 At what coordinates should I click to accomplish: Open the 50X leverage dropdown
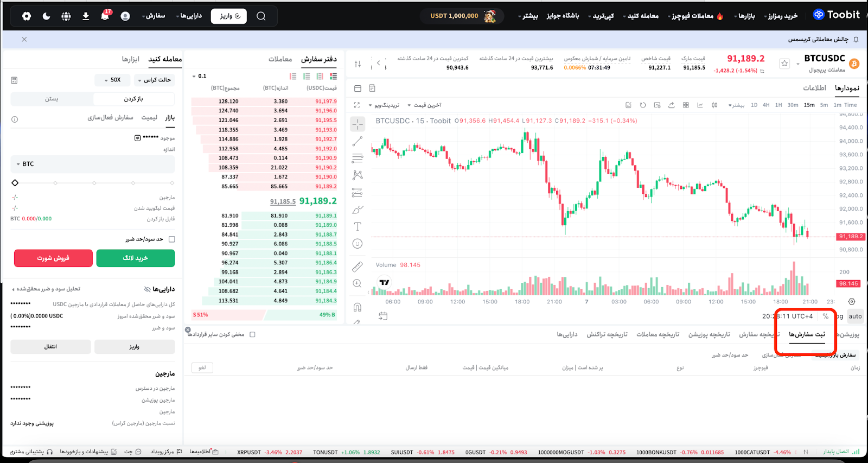(113, 80)
